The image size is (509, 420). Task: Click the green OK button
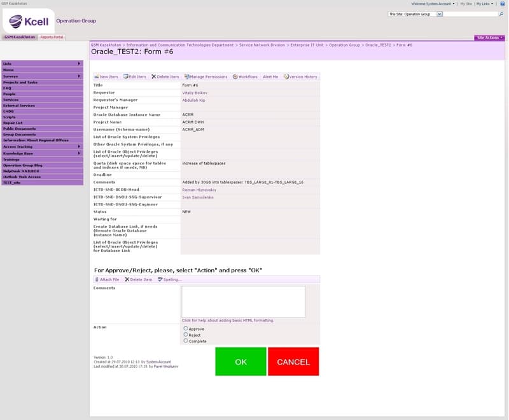[x=241, y=361]
